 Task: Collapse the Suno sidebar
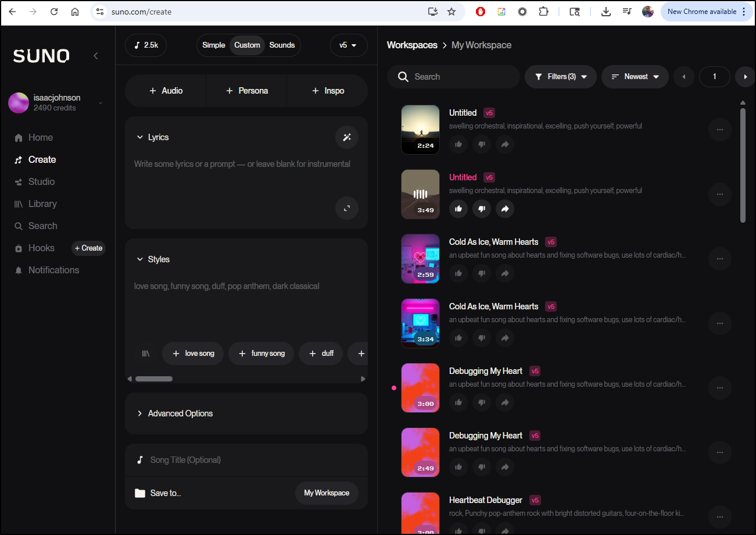(x=96, y=56)
